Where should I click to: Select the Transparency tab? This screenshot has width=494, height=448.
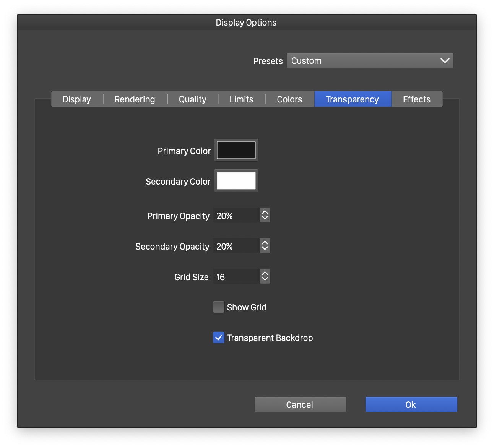coord(352,99)
